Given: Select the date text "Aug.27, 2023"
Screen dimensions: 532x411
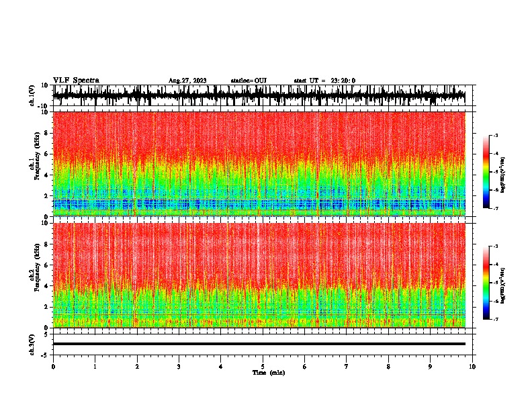Looking at the screenshot, I should 187,81.
